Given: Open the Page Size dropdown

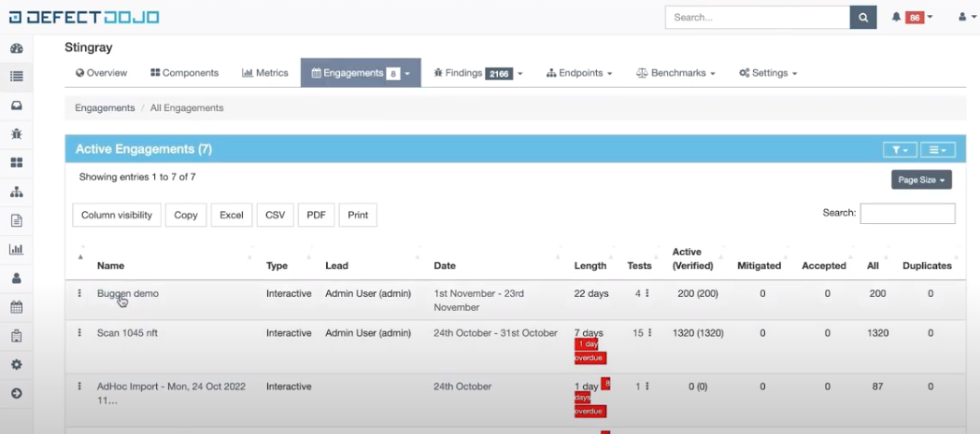Looking at the screenshot, I should pyautogui.click(x=921, y=179).
